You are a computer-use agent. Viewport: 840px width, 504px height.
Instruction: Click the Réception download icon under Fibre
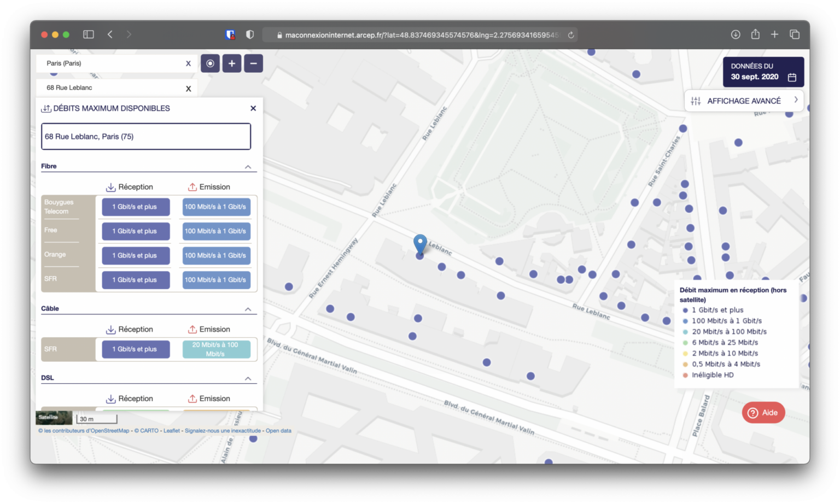(x=110, y=187)
